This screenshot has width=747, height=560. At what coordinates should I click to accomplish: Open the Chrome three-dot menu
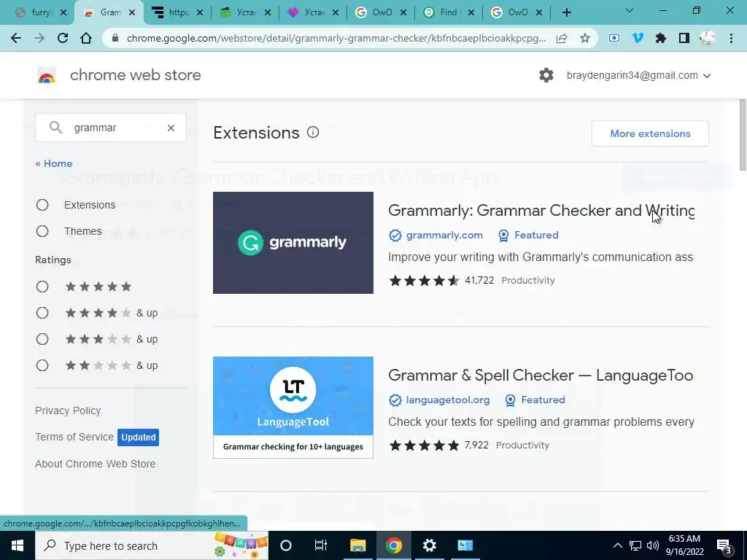pos(731,38)
